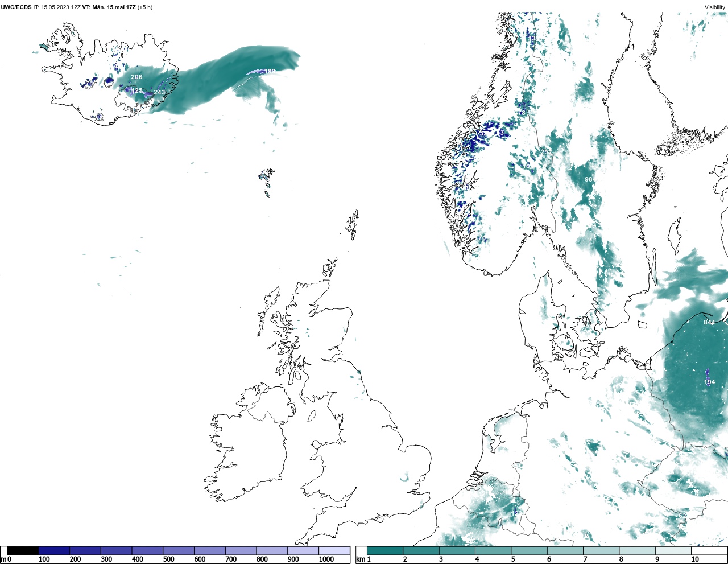Click the '243' value over southeast Iceland
728x564 pixels.
click(159, 92)
